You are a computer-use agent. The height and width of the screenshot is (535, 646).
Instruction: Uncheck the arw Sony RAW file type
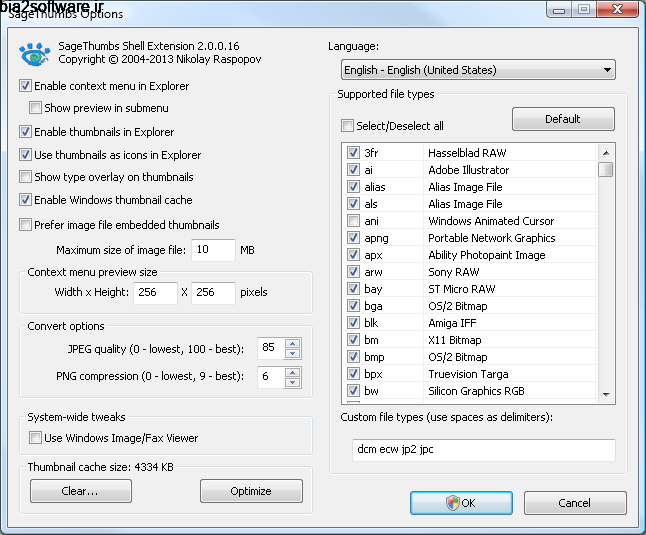pos(353,271)
